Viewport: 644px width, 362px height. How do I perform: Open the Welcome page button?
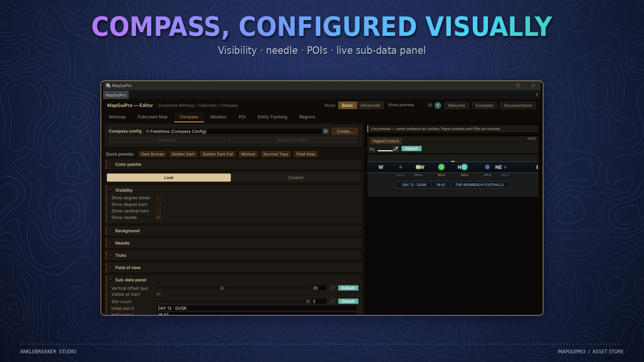tap(457, 106)
